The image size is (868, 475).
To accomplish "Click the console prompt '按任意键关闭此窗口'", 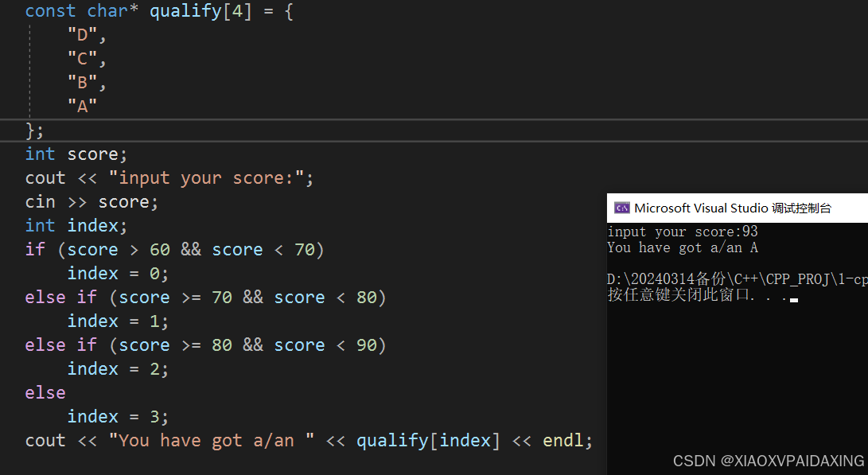I will 679,294.
